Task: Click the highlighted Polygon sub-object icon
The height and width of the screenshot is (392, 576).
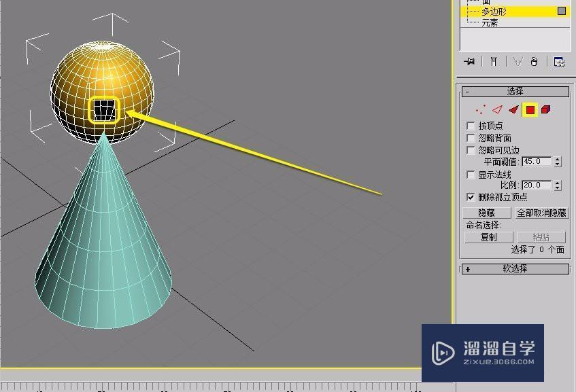Action: (x=529, y=109)
